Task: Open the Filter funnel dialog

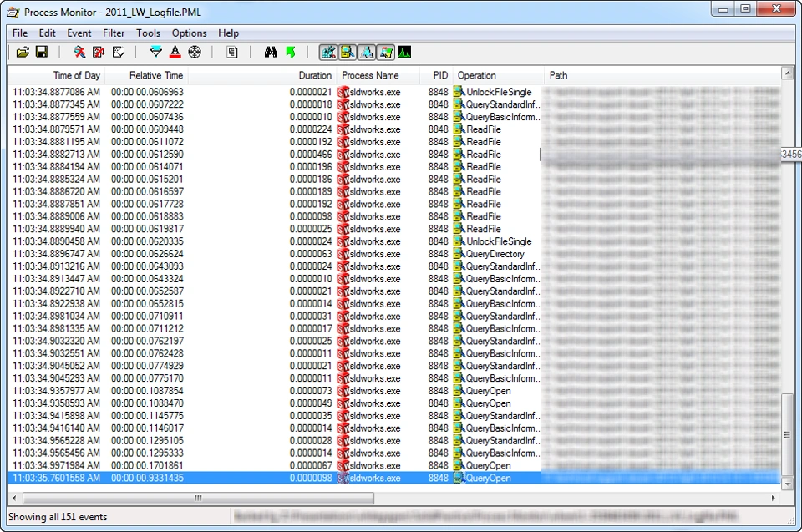Action: point(156,52)
